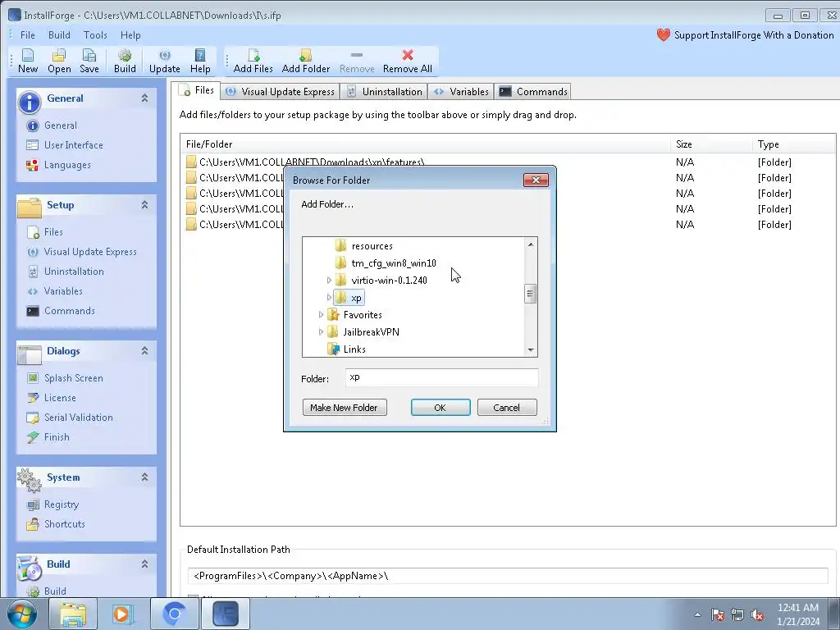Click the Folder name input field
The width and height of the screenshot is (840, 630).
click(x=441, y=377)
